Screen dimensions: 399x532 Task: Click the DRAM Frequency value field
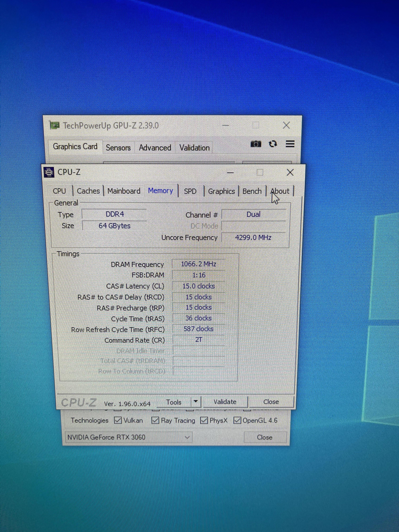pyautogui.click(x=199, y=264)
